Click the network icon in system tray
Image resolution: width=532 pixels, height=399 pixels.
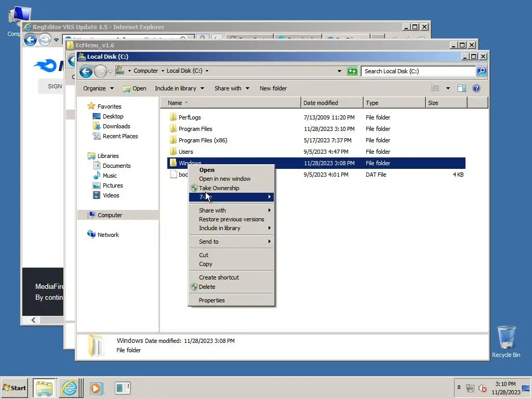(x=470, y=388)
